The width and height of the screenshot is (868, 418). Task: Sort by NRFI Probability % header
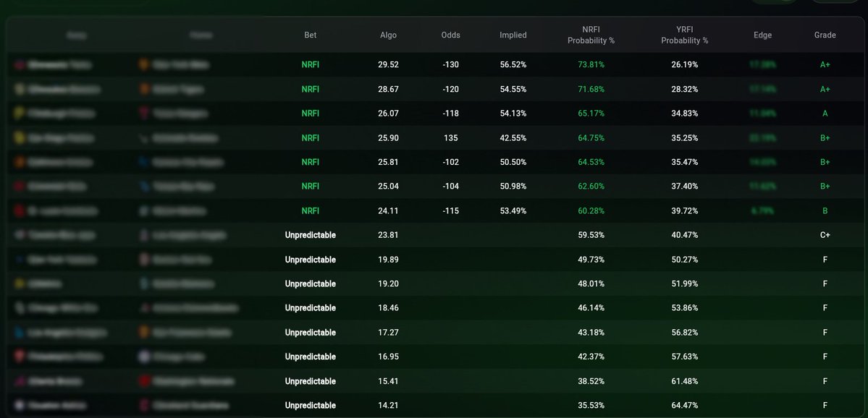pos(591,35)
